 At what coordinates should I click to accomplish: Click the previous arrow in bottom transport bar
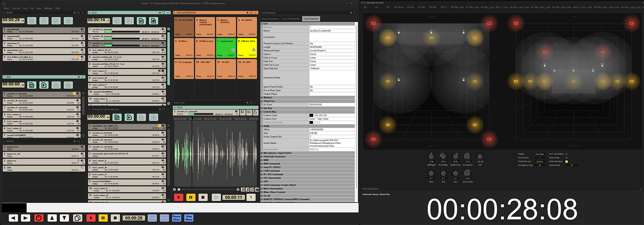(13, 218)
